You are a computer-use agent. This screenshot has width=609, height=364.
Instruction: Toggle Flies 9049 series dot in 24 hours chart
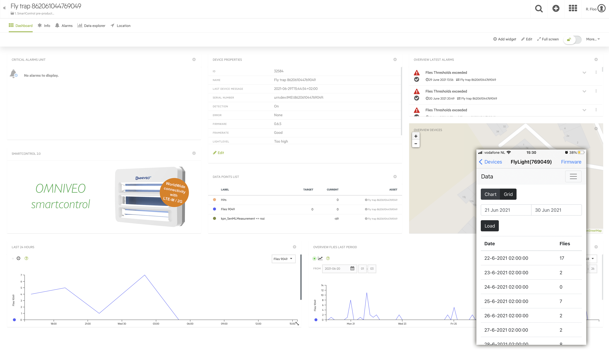[14, 320]
